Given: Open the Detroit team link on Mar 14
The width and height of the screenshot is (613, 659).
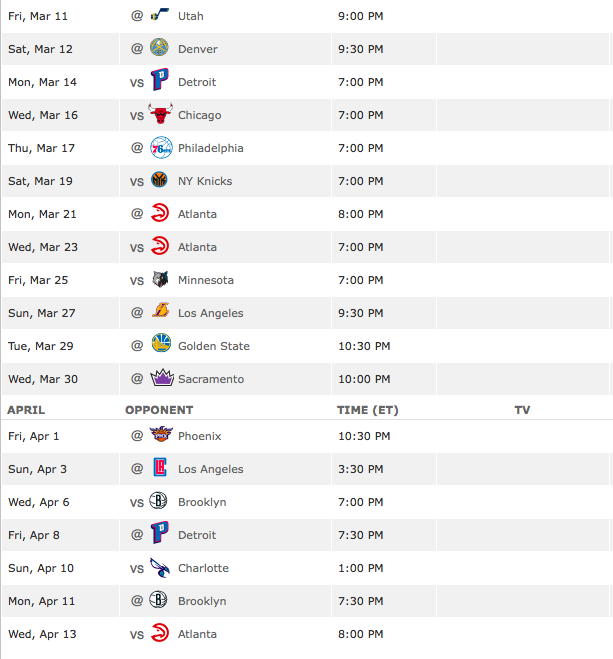Looking at the screenshot, I should (x=197, y=82).
